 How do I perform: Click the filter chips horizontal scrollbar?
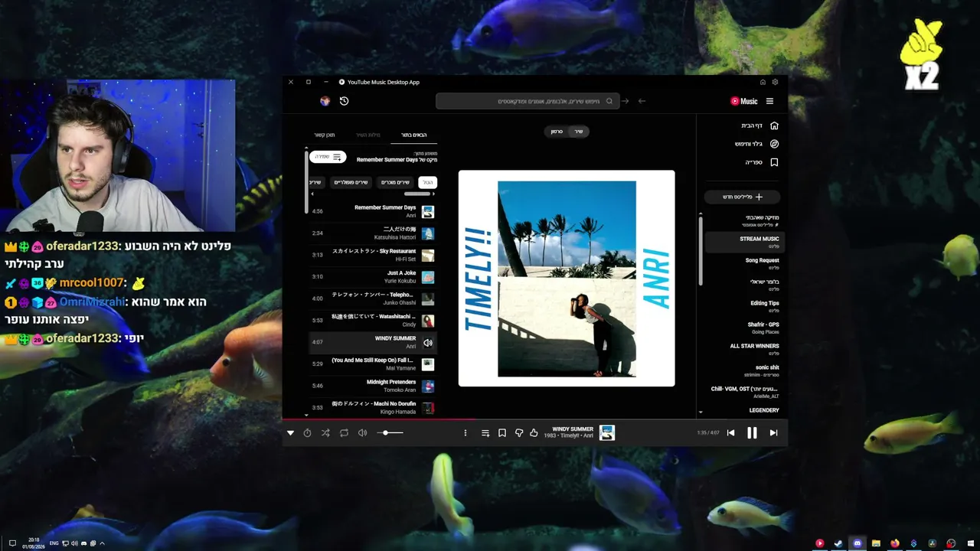[417, 194]
